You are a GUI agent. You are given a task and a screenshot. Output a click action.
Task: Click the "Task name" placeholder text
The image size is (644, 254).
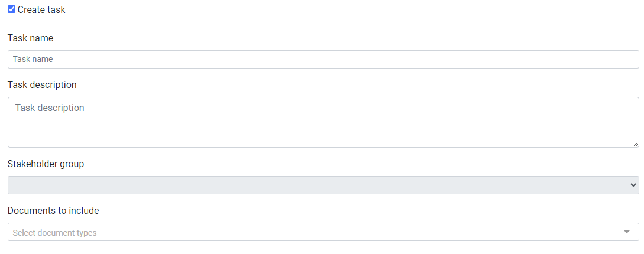pos(33,60)
